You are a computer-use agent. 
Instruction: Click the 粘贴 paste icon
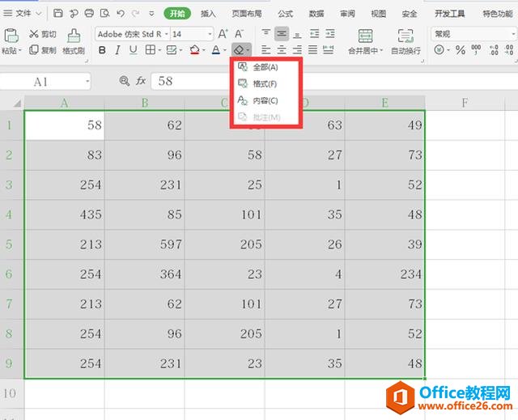[11, 36]
